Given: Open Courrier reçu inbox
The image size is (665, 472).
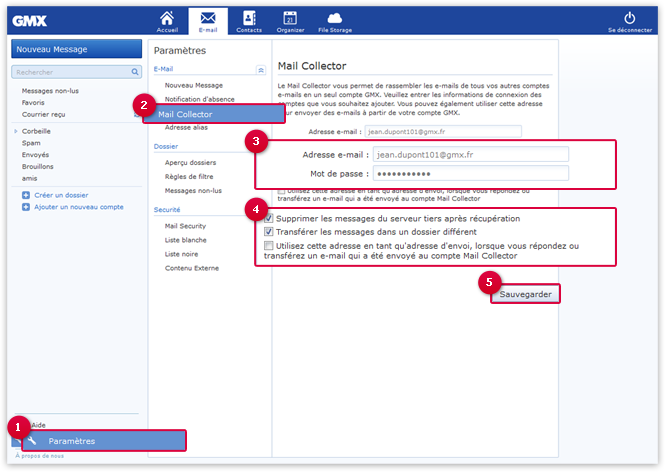Looking at the screenshot, I should (x=44, y=115).
